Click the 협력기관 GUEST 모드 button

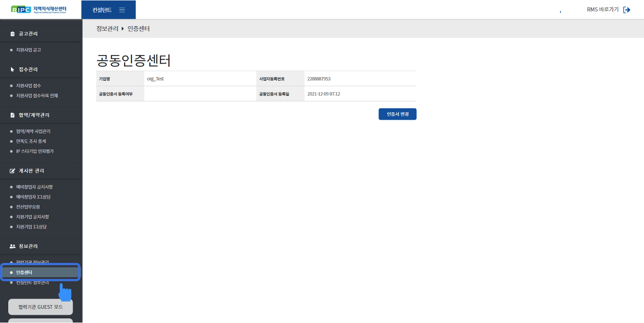(40, 306)
